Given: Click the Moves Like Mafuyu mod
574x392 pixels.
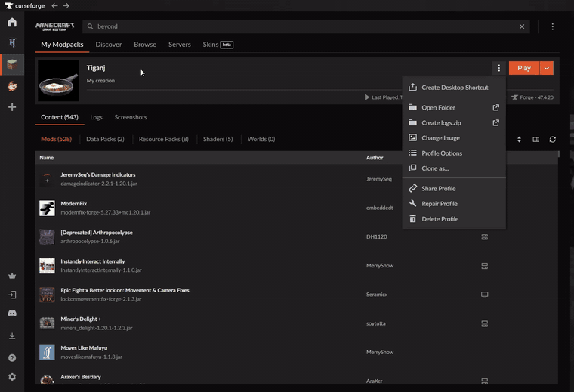Looking at the screenshot, I should (84, 348).
